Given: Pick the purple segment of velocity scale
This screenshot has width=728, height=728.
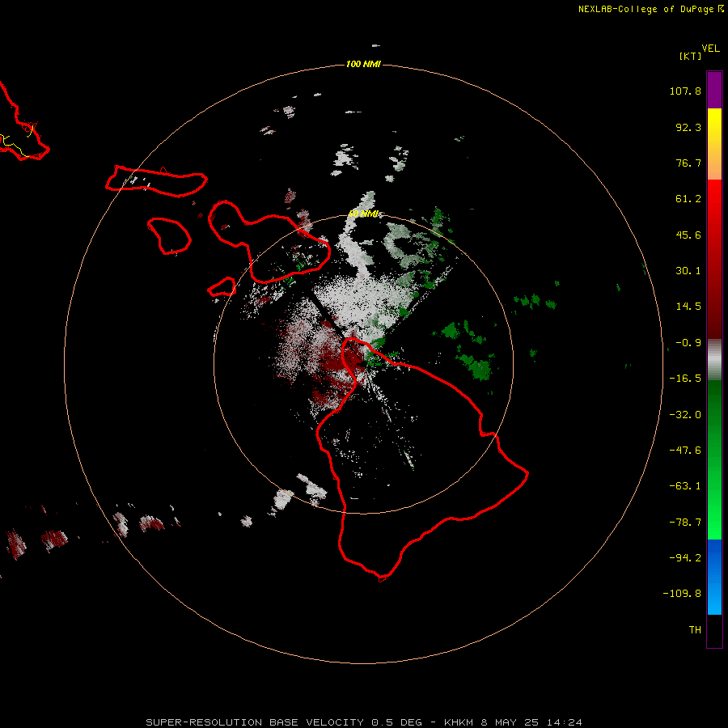Looking at the screenshot, I should click(714, 90).
